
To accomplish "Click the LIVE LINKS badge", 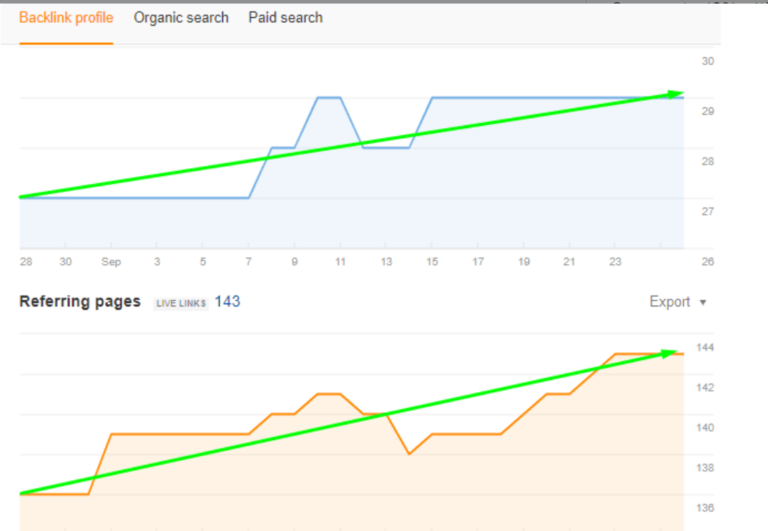I will click(x=180, y=303).
